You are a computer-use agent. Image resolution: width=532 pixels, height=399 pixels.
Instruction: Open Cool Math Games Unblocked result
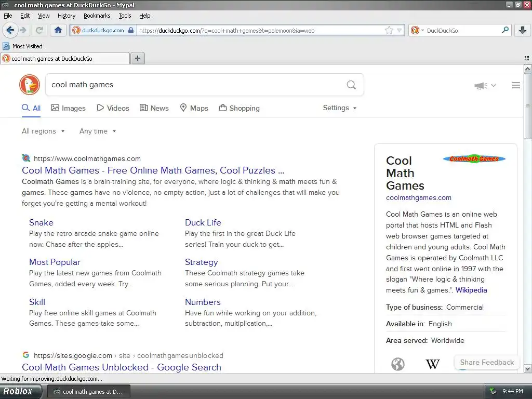coord(122,367)
